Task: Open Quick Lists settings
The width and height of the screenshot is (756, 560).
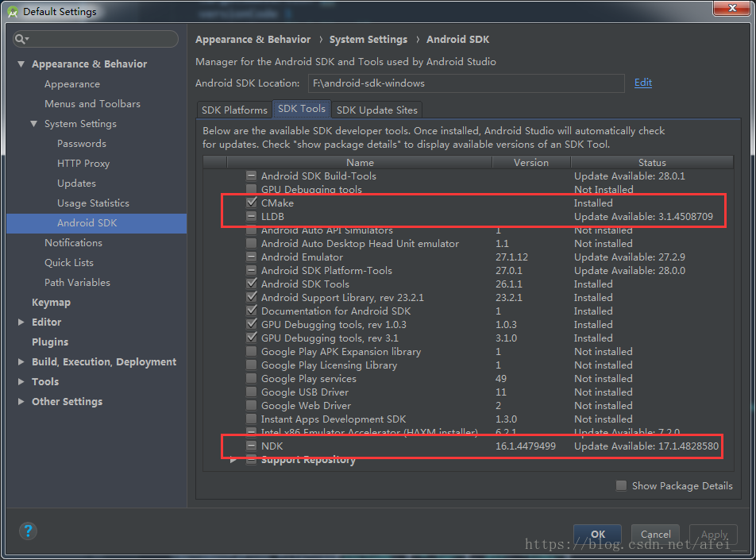Action: [69, 263]
